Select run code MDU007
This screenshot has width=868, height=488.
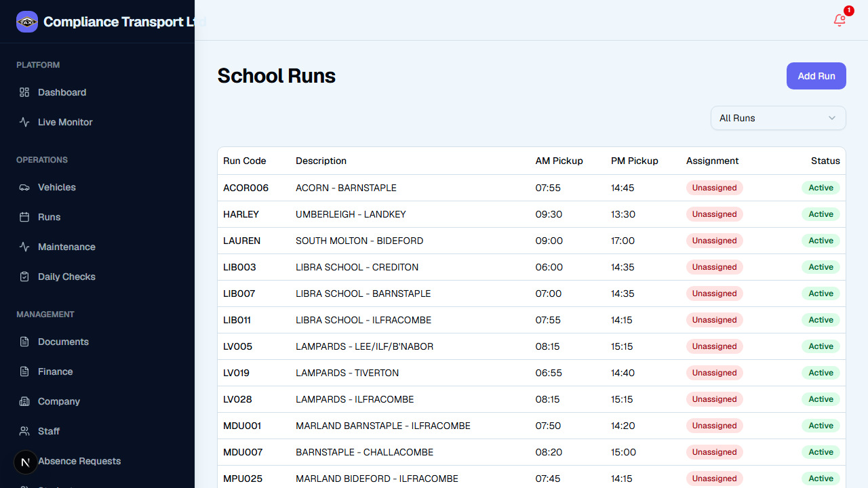243,452
